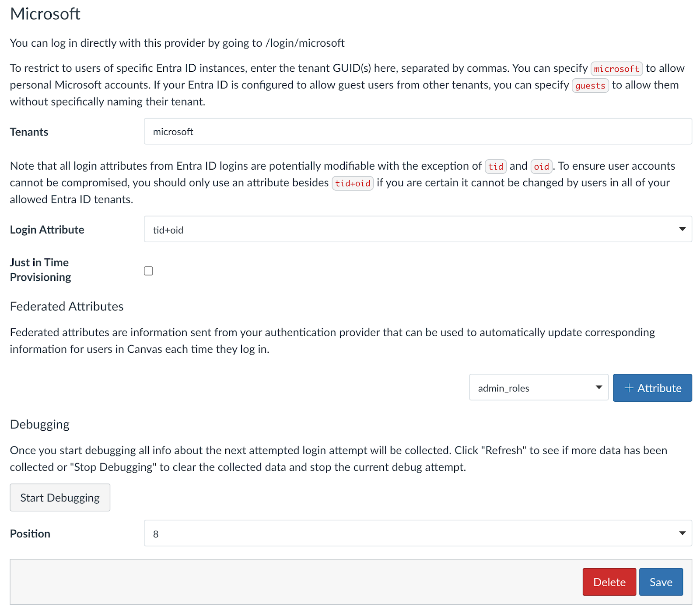Delete the Microsoft authentication provider
This screenshot has width=700, height=606.
click(609, 582)
